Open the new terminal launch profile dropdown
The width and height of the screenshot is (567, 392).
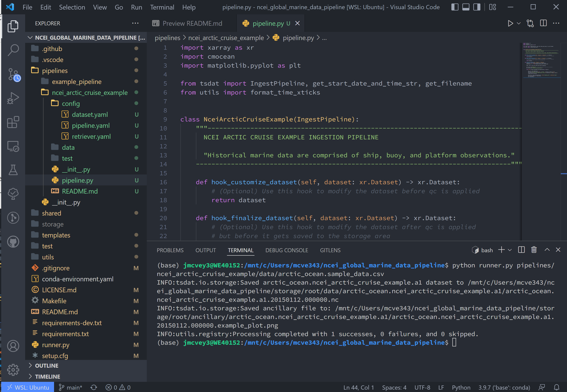coord(510,250)
